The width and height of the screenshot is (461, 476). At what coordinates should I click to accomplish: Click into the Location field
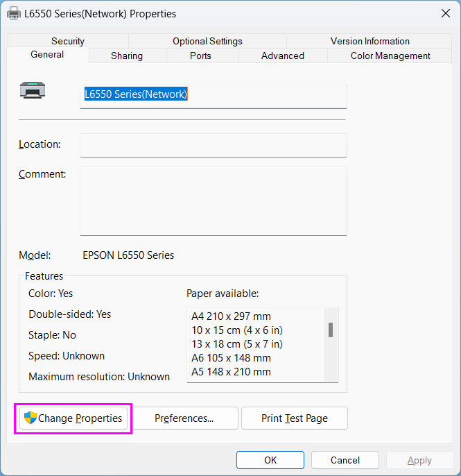(x=213, y=145)
